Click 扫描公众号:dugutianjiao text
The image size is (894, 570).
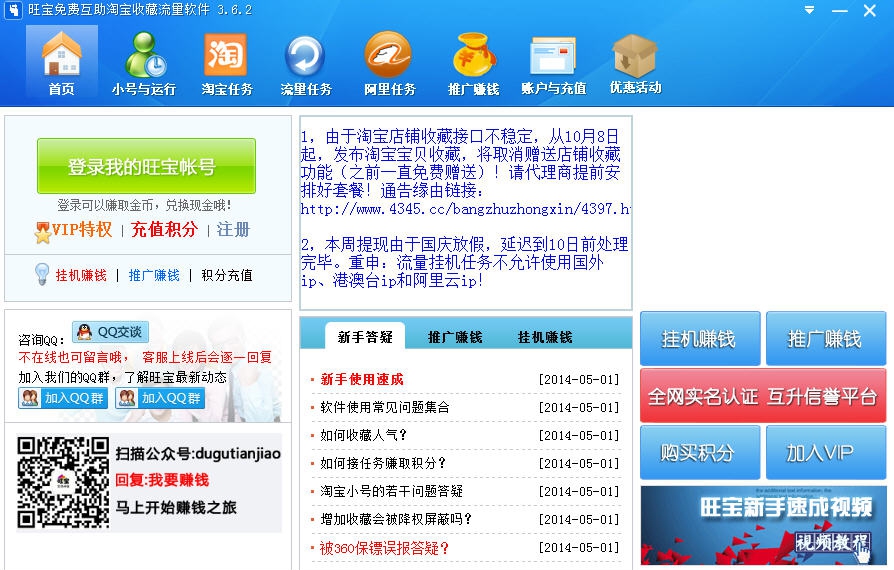click(198, 454)
